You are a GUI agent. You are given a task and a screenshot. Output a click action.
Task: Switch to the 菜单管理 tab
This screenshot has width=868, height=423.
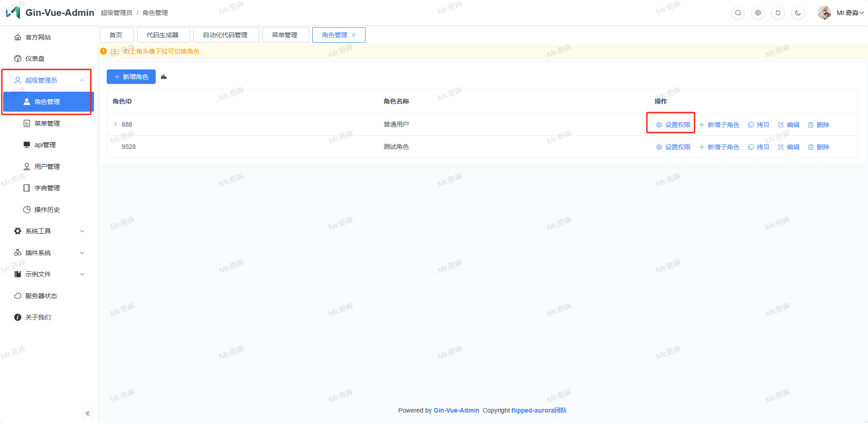point(285,35)
